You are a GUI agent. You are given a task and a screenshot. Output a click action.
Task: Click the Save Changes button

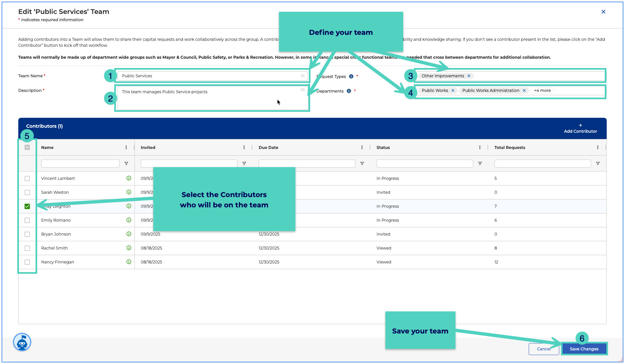pos(584,349)
